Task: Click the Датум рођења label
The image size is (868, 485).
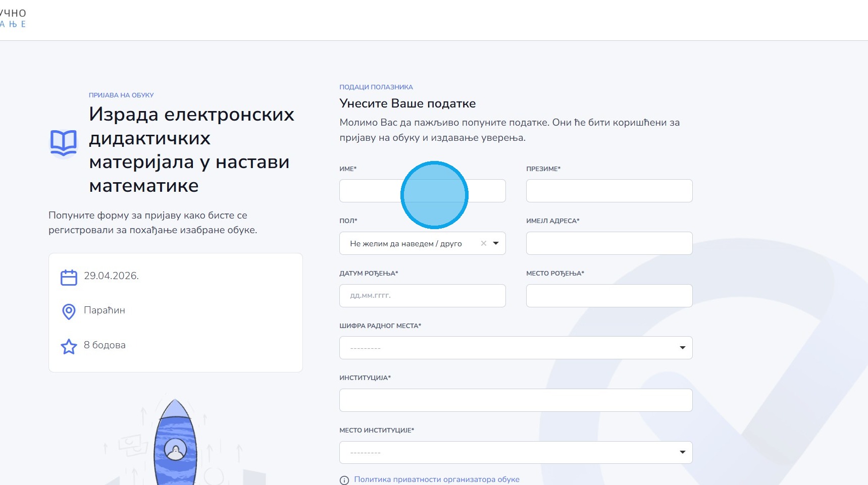Action: pyautogui.click(x=369, y=273)
